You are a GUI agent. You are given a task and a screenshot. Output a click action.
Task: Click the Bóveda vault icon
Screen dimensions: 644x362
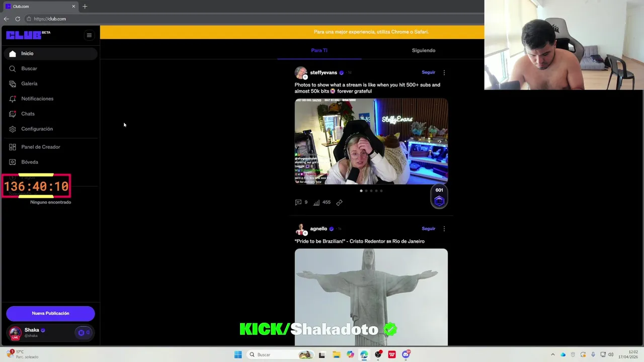coord(13,162)
